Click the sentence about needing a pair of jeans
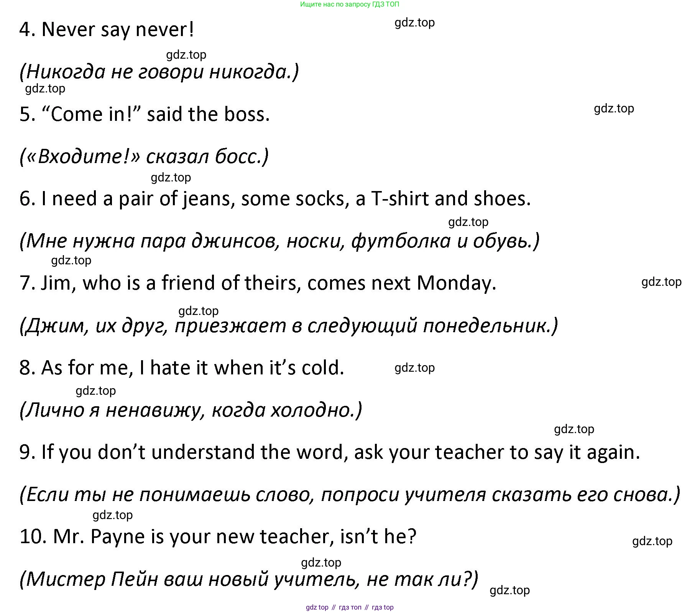This screenshot has height=613, width=700. (x=275, y=198)
